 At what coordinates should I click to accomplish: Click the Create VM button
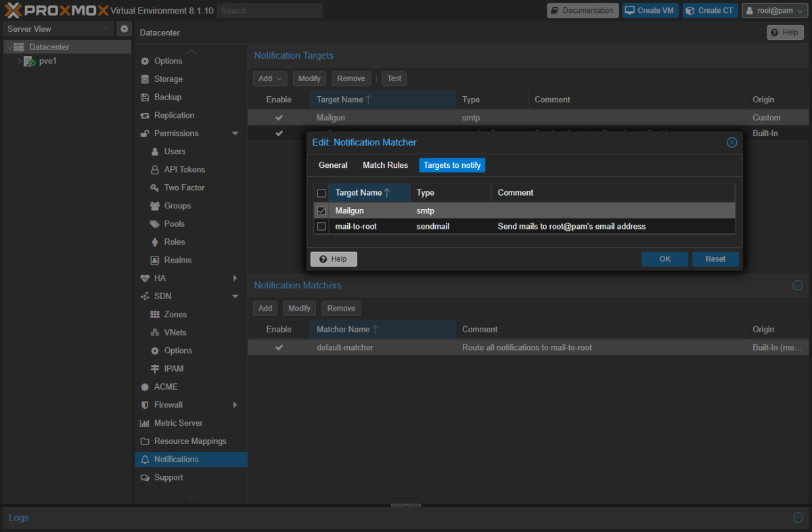point(650,11)
